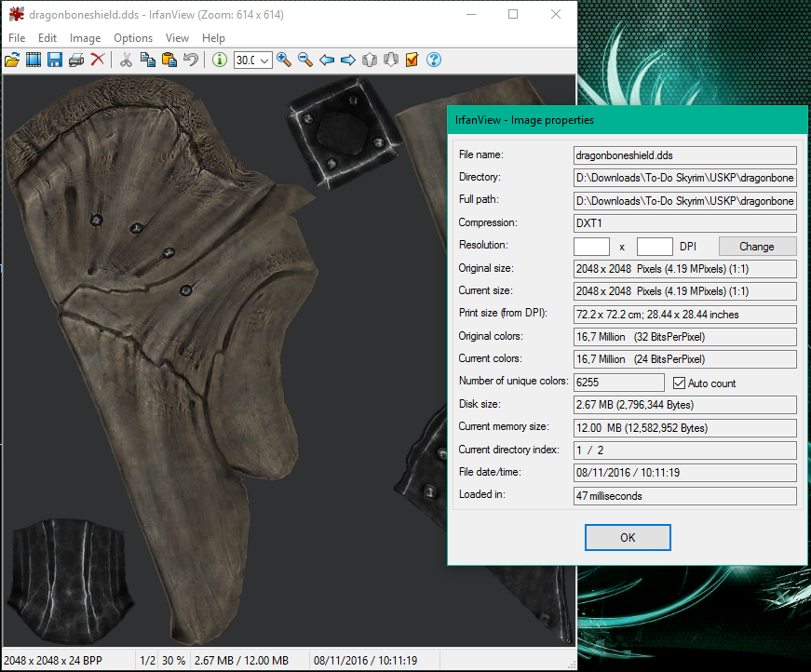Click the Change DPI button
Screen dimensions: 811x672
click(x=756, y=247)
